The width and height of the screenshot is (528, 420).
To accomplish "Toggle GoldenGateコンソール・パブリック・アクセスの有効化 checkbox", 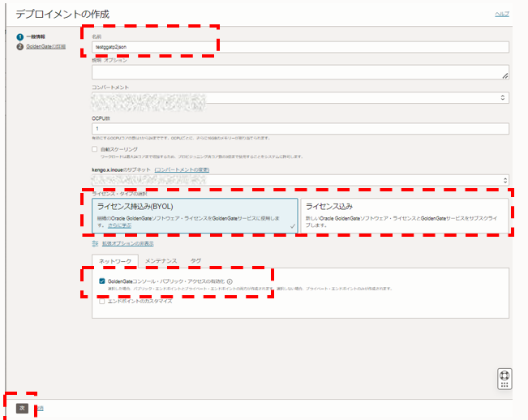I will point(102,281).
